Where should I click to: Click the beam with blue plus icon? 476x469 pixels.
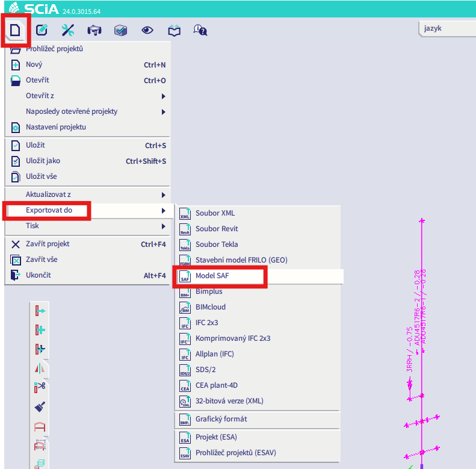pyautogui.click(x=40, y=349)
